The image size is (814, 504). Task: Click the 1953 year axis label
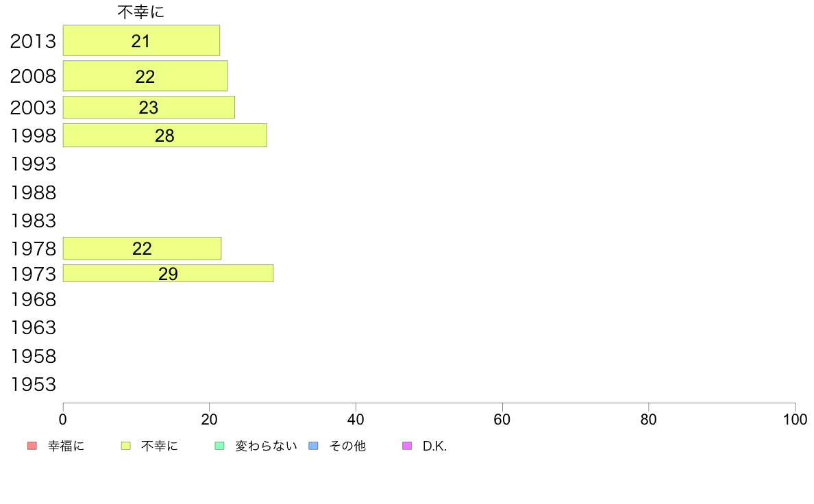[x=33, y=385]
